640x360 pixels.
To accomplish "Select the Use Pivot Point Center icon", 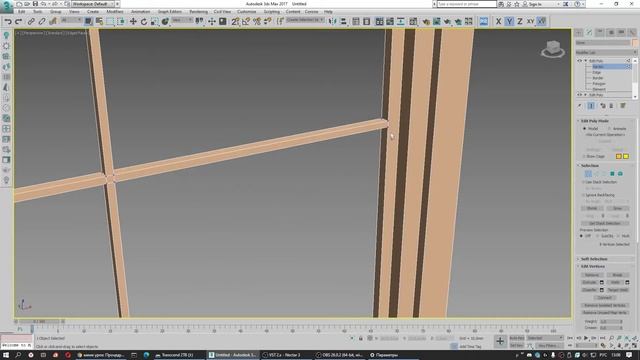I will click(x=200, y=21).
